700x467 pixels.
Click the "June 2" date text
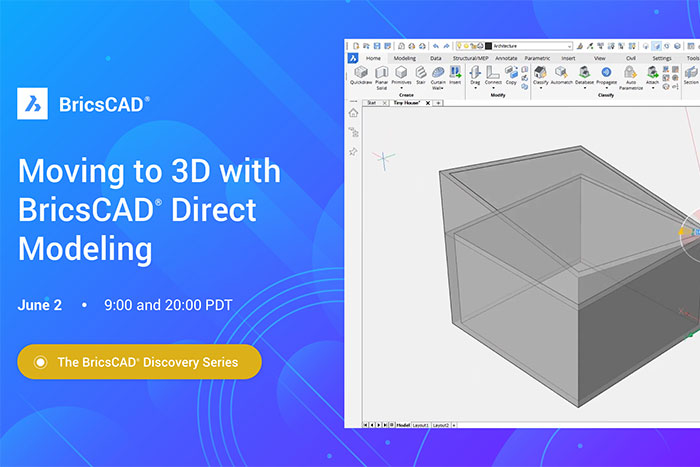point(40,305)
